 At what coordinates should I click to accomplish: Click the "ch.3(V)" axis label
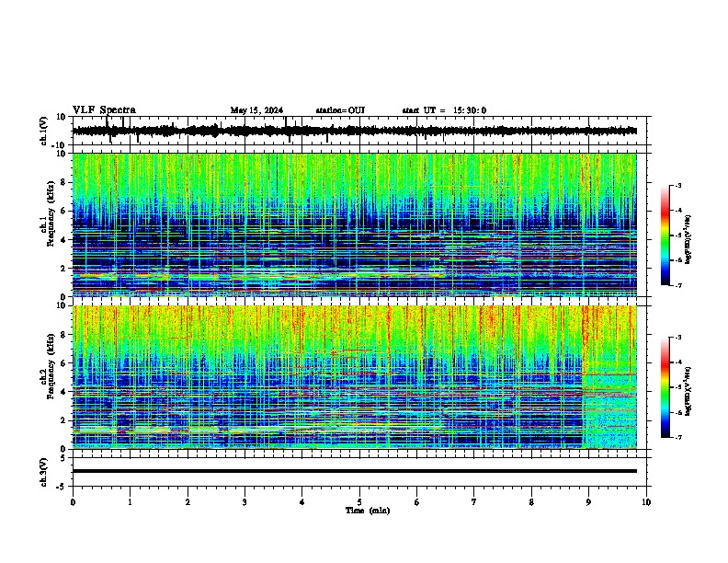tap(44, 472)
